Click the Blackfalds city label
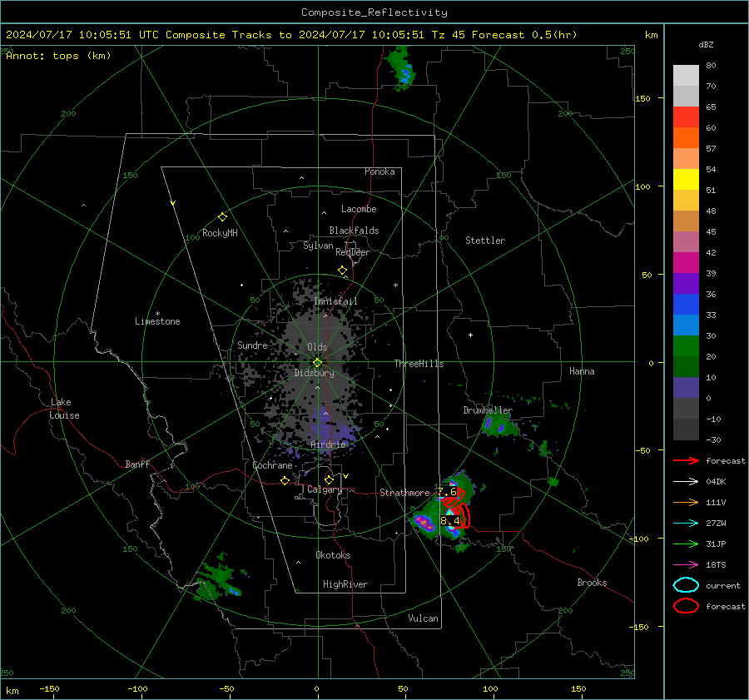The width and height of the screenshot is (749, 700). 354,231
